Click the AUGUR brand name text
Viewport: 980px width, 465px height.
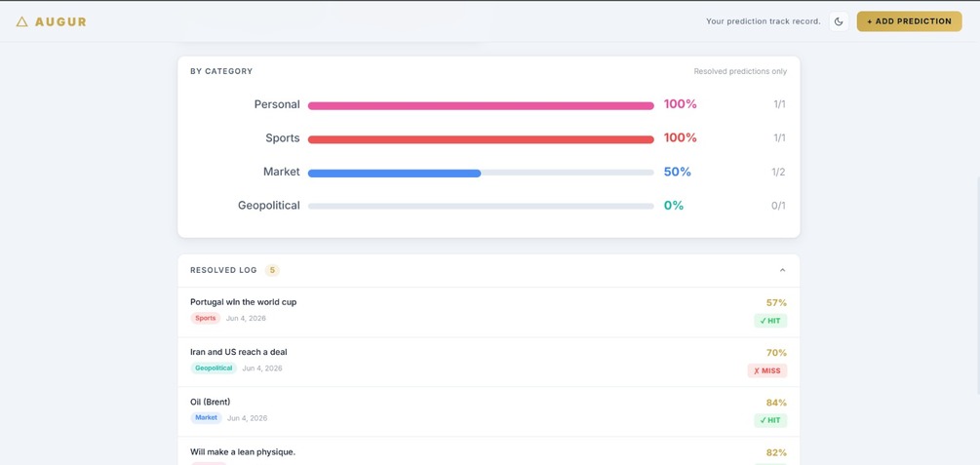coord(60,21)
